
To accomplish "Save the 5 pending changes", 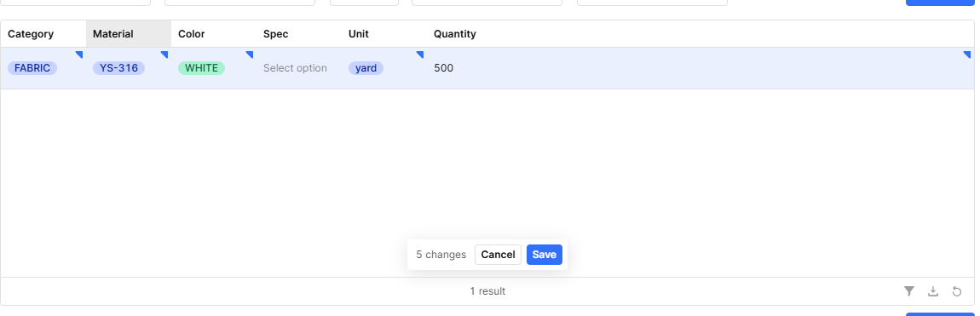I will 545,255.
